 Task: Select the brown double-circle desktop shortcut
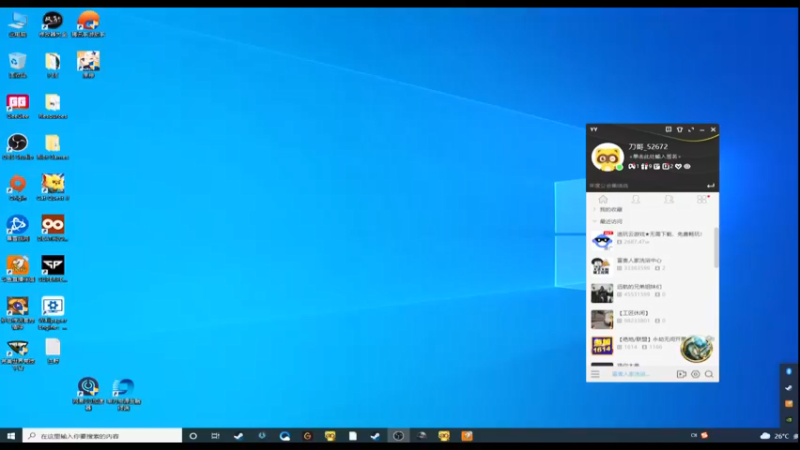tap(53, 228)
